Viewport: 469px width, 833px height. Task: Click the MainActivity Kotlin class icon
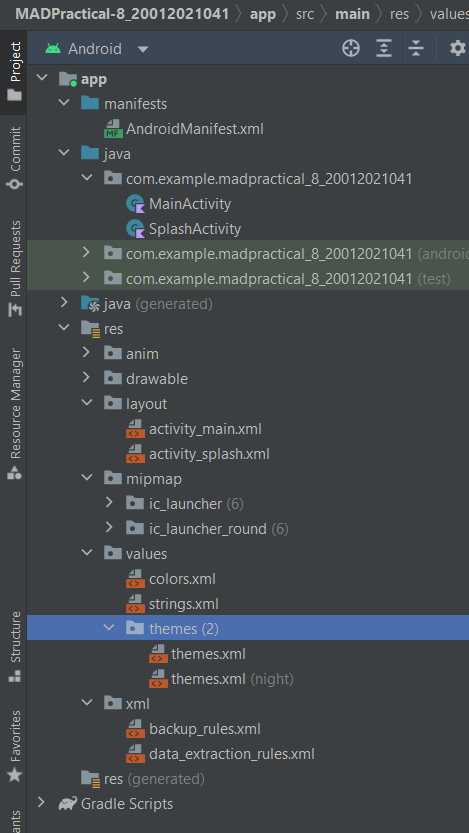[135, 204]
